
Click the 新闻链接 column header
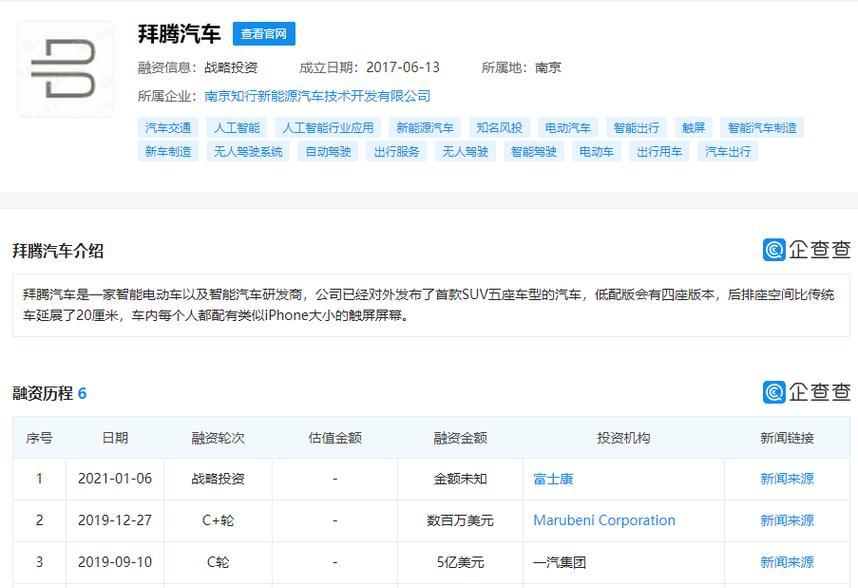click(x=787, y=438)
